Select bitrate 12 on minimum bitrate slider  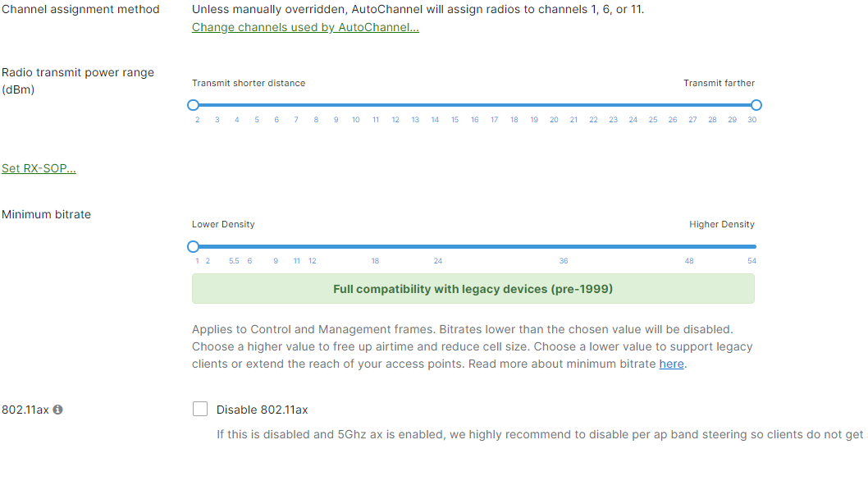312,260
